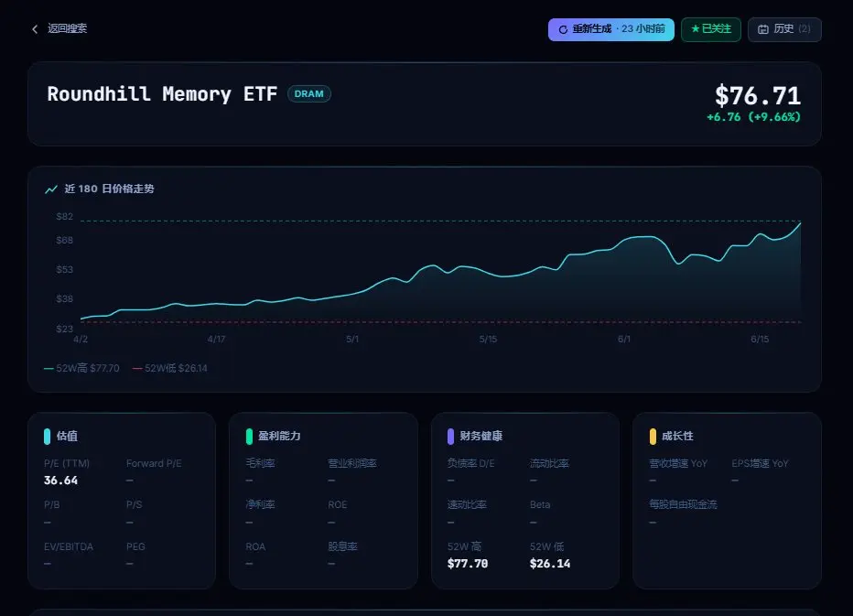Screen dimensions: 853x616
Task: Click the 盈利能力 card heading
Action: (x=279, y=436)
